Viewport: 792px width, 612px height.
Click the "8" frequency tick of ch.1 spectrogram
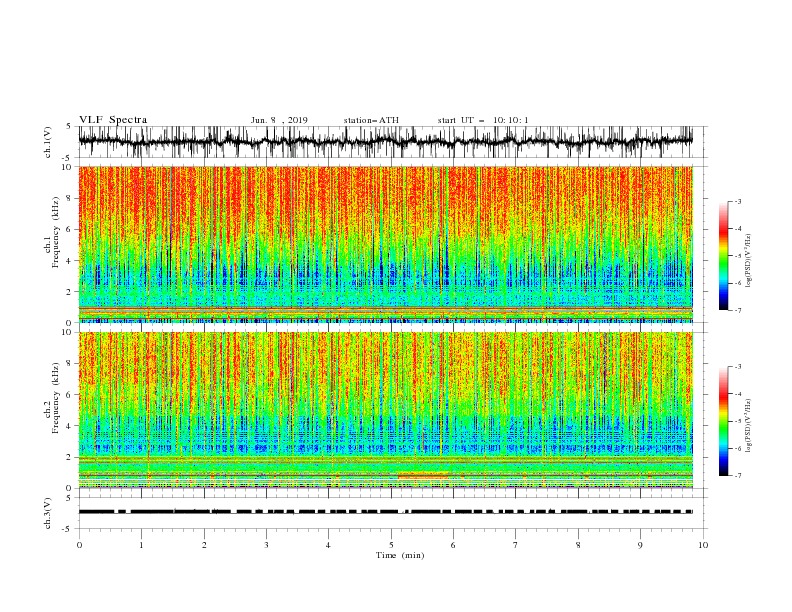coord(70,198)
